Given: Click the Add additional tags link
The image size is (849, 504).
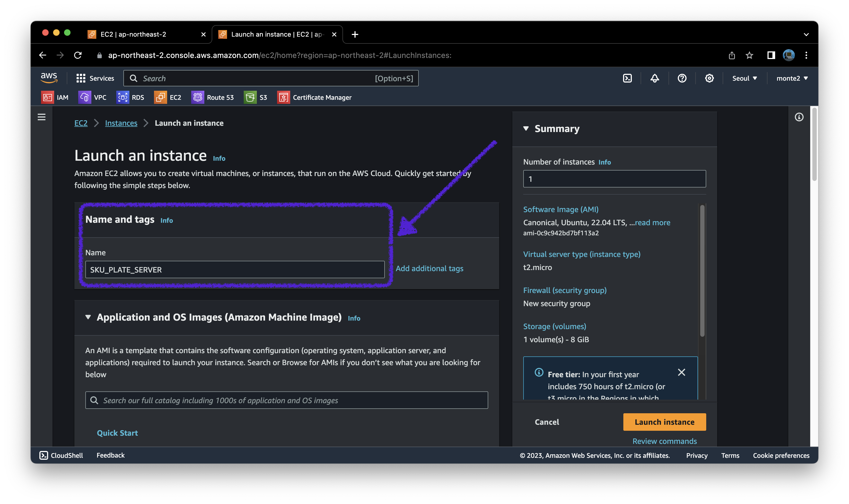Looking at the screenshot, I should coord(429,268).
